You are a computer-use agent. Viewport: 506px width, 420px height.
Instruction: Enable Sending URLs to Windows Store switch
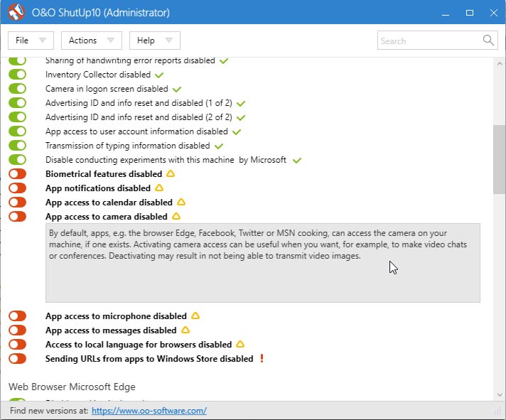pyautogui.click(x=18, y=358)
